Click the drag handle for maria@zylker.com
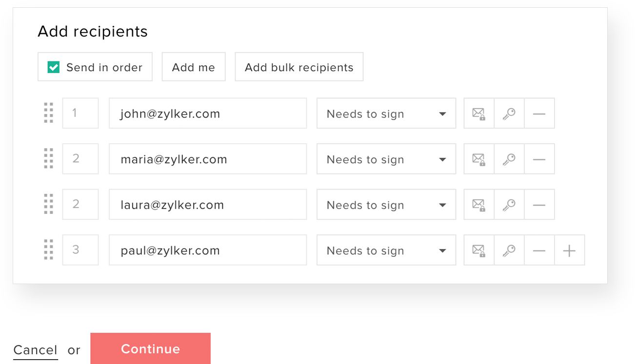The width and height of the screenshot is (635, 364). 49,159
